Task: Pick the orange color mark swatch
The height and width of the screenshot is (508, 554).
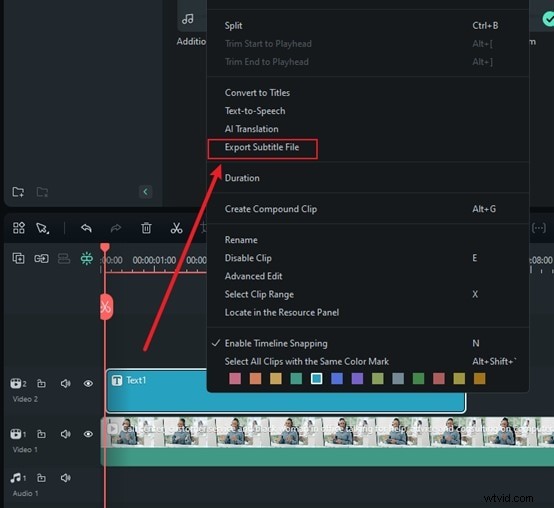Action: pos(255,379)
